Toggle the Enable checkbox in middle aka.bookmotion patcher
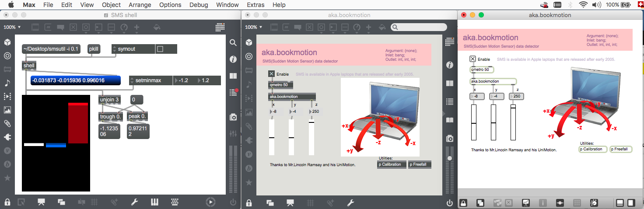Image resolution: width=644 pixels, height=209 pixels. 272,74
